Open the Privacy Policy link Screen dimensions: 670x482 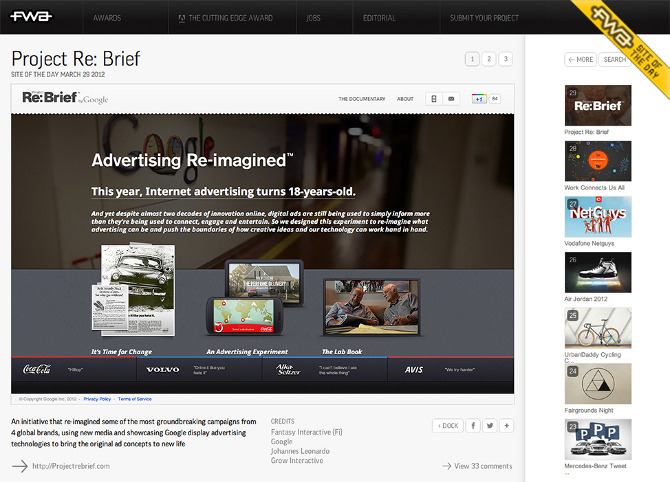[97, 399]
